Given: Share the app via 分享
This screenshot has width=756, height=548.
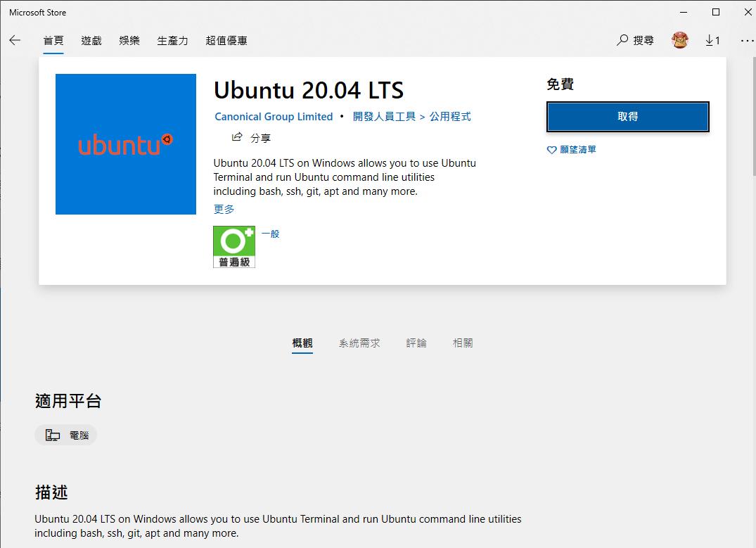Looking at the screenshot, I should coord(251,138).
